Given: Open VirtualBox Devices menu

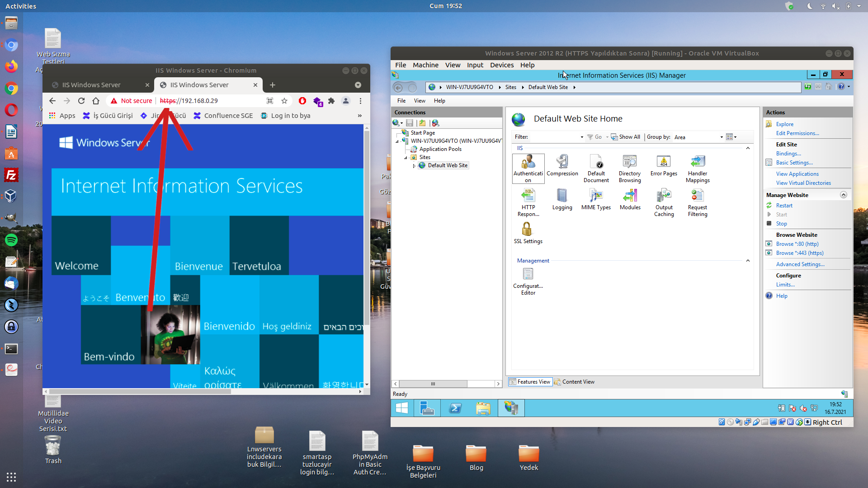Looking at the screenshot, I should click(502, 65).
